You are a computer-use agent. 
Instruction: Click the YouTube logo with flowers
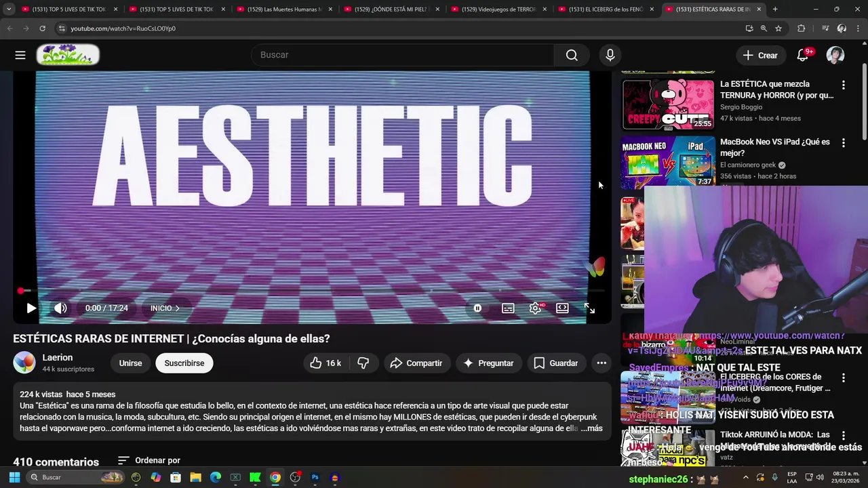(68, 55)
